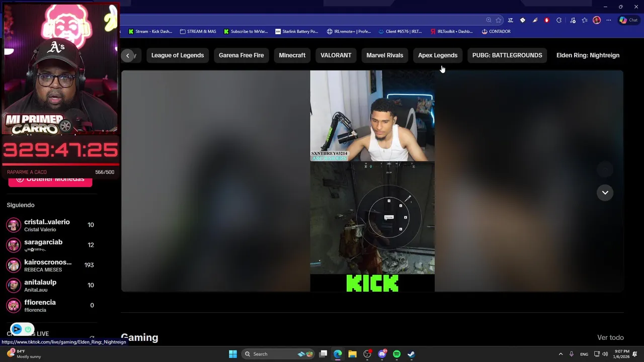Open the browser Extensions puzzle icon
Image resolution: width=644 pixels, height=362 pixels.
click(x=559, y=20)
